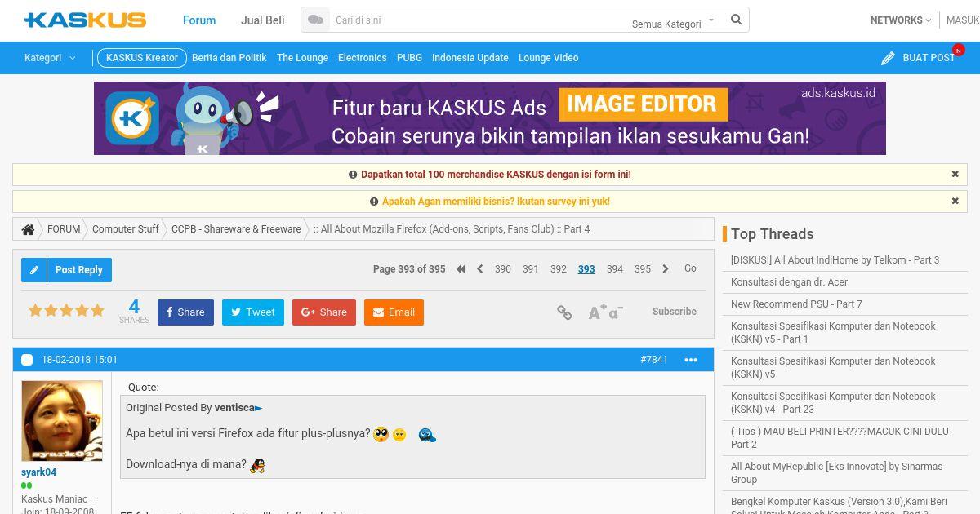Click the search magnifier icon
Screen dimensions: 980x514
click(x=736, y=20)
